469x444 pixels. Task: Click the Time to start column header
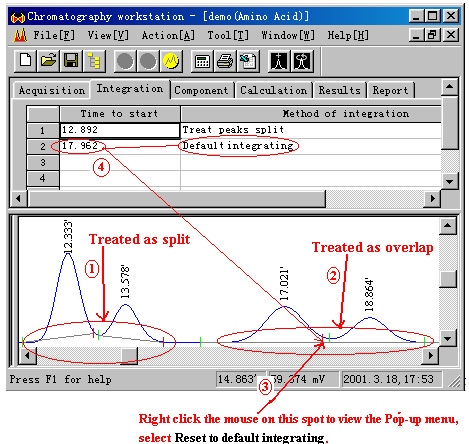tap(120, 114)
